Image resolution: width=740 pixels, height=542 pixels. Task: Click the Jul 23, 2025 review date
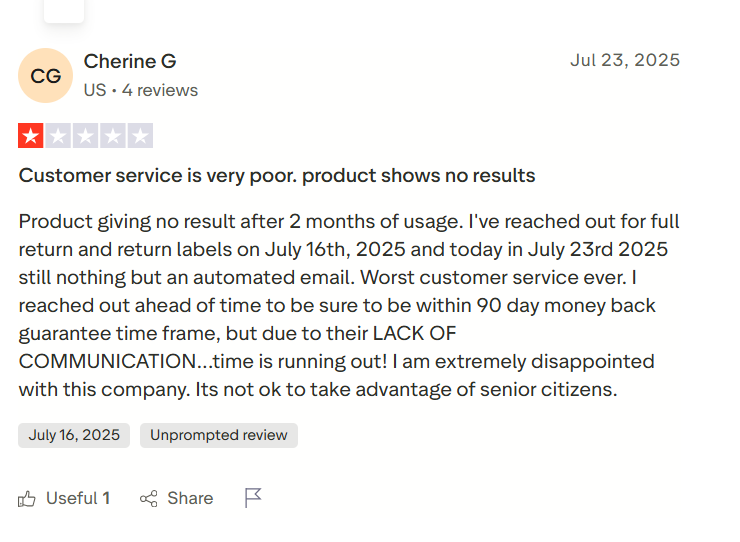[625, 60]
